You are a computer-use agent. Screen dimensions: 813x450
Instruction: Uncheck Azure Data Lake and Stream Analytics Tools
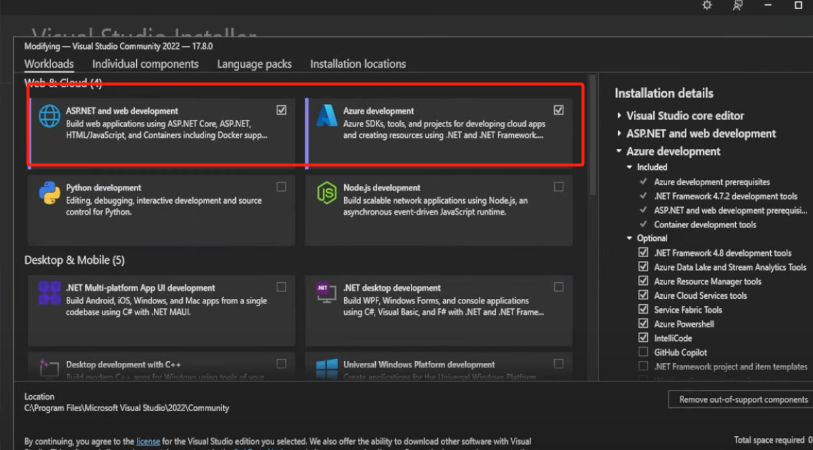point(643,266)
